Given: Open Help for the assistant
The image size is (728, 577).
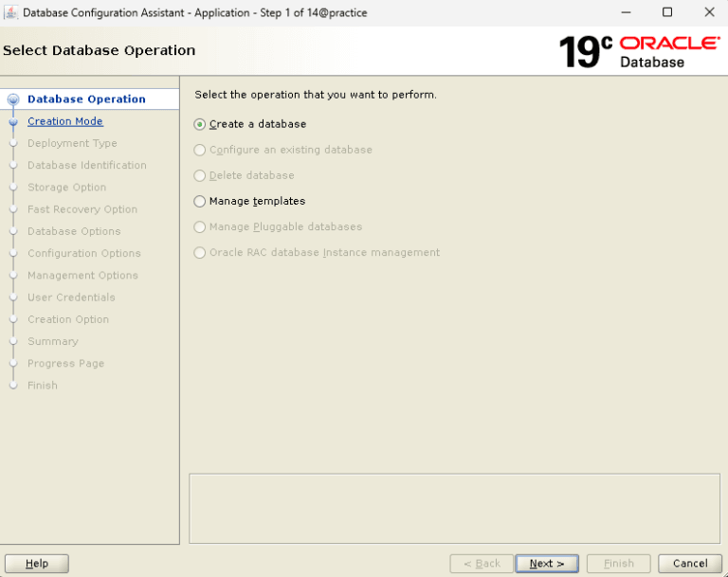Looking at the screenshot, I should tap(37, 564).
